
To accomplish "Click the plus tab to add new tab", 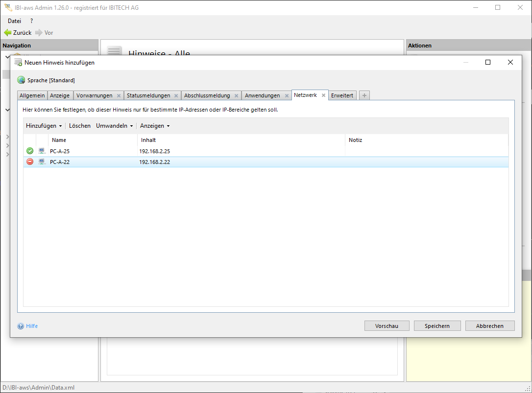I will 364,95.
